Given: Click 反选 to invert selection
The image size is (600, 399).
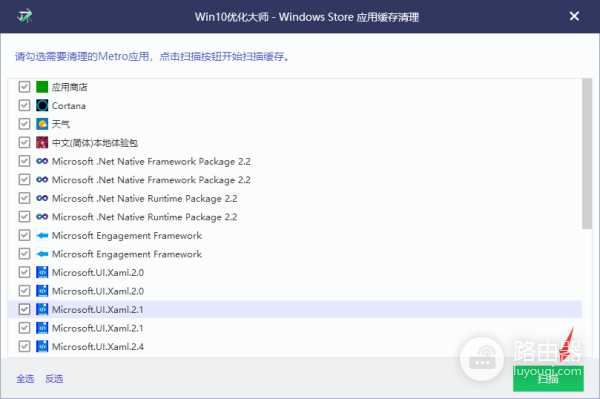Looking at the screenshot, I should (54, 379).
